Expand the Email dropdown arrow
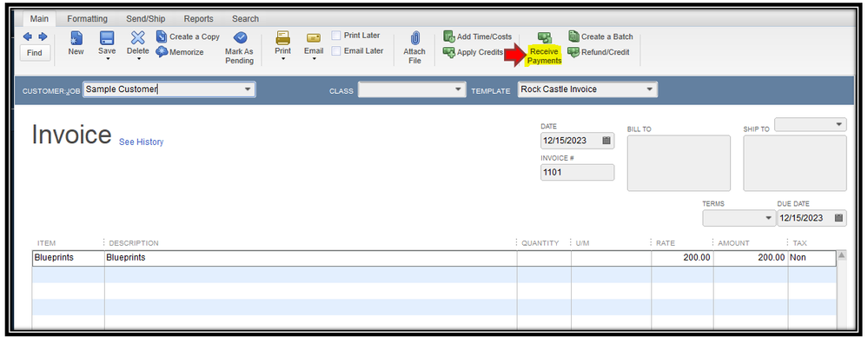Viewport: 868px width, 337px height. tap(314, 59)
